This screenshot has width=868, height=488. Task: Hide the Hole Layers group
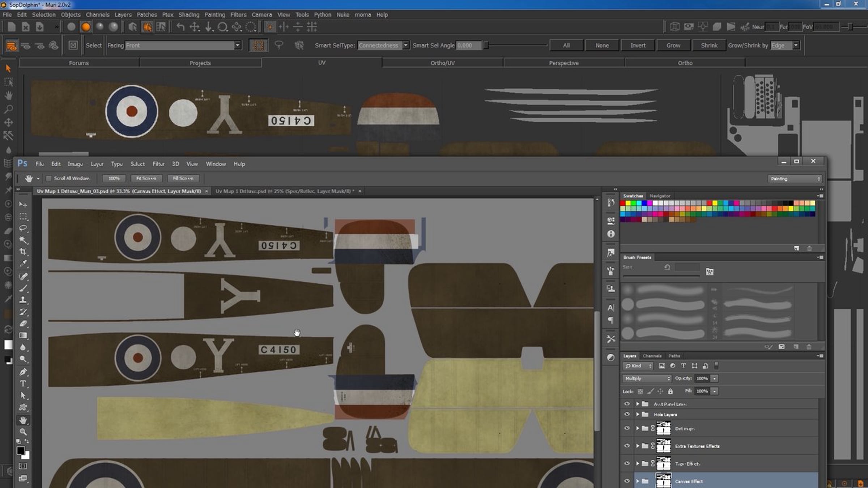(627, 414)
